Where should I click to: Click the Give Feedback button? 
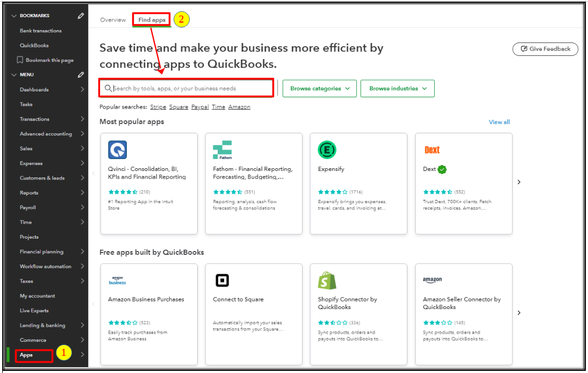click(x=545, y=49)
